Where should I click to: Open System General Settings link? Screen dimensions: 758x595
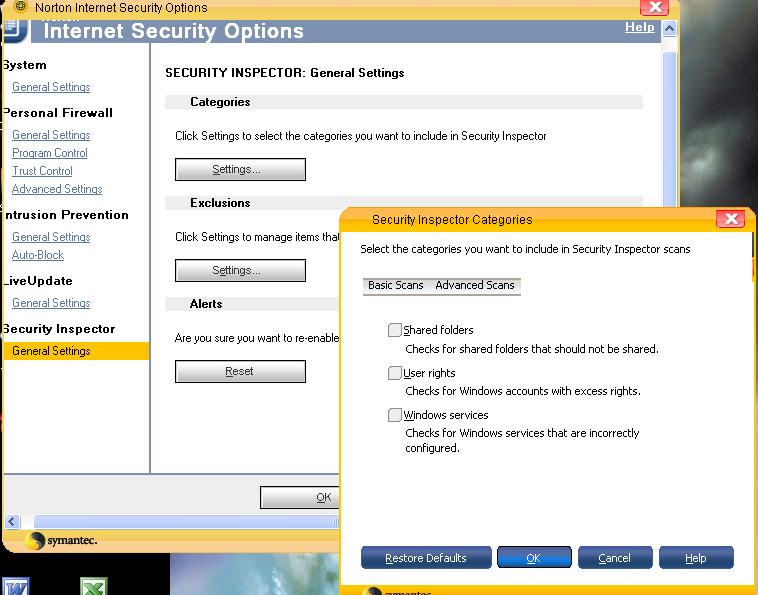51,87
